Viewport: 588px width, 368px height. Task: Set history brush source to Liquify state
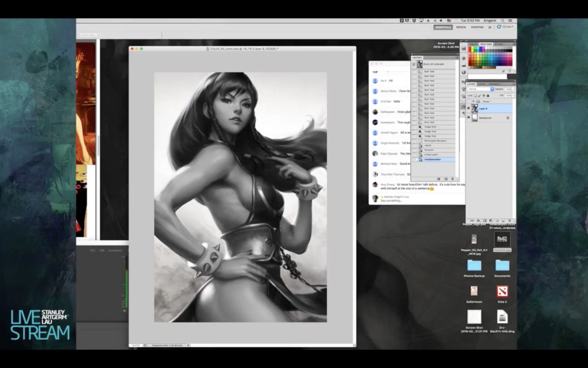pyautogui.click(x=413, y=145)
